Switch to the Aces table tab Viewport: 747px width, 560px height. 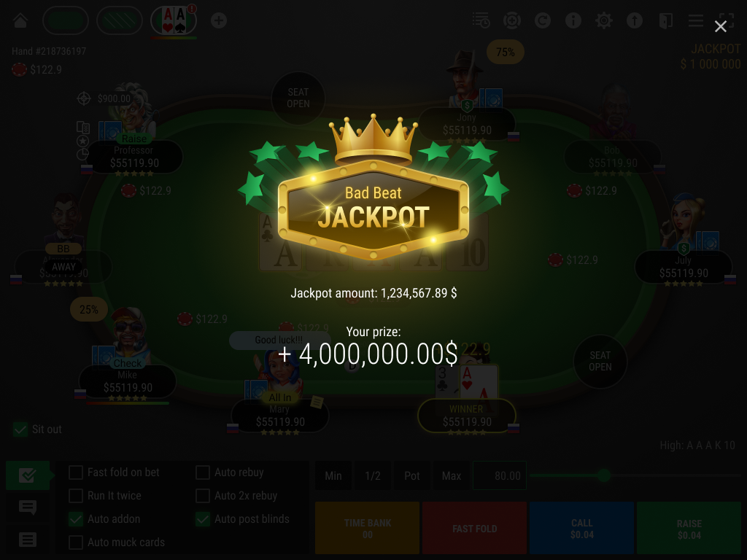coord(174,20)
